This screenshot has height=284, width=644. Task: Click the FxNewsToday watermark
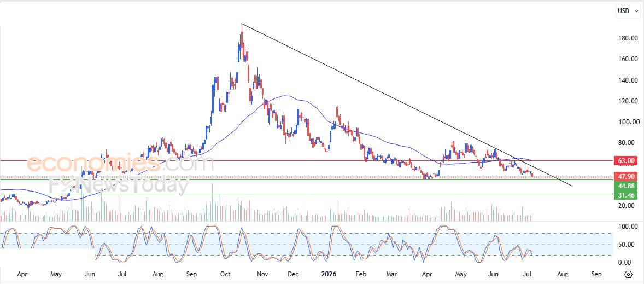pyautogui.click(x=119, y=185)
